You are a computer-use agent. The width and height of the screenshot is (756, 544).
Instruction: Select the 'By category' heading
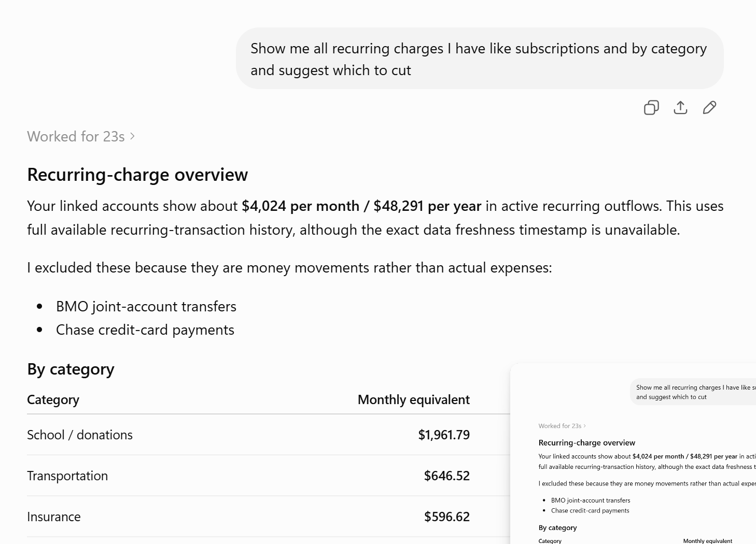pos(71,369)
